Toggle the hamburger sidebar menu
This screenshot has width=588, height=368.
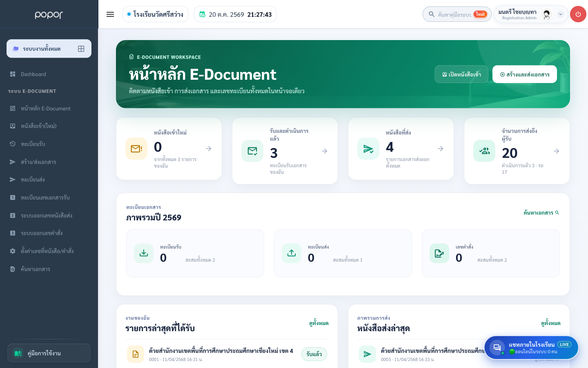tap(110, 14)
